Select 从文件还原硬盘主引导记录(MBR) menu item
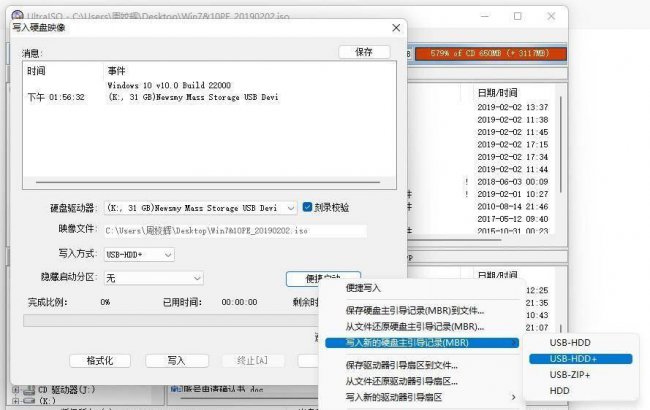 click(x=415, y=327)
